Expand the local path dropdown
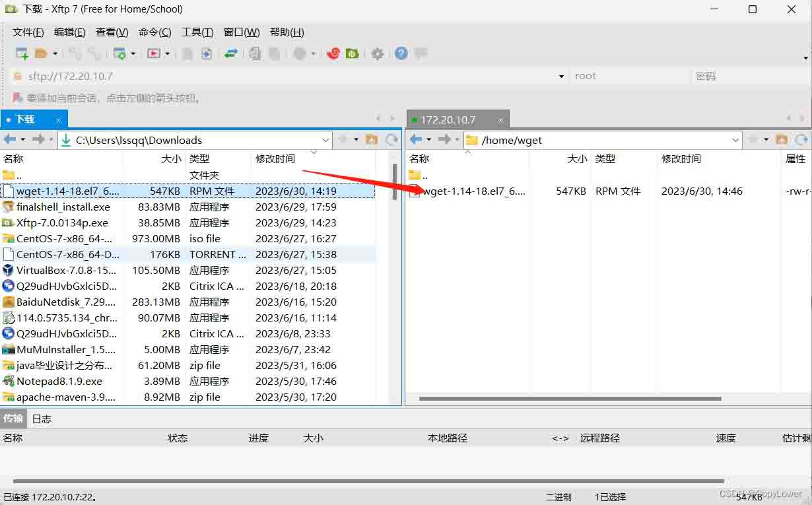The height and width of the screenshot is (505, 812). point(325,140)
